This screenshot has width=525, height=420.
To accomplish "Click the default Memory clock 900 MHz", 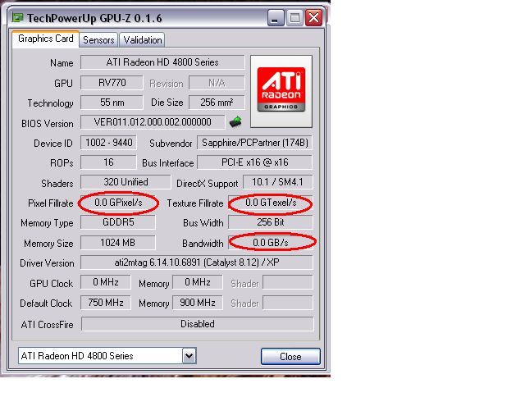I will click(197, 303).
